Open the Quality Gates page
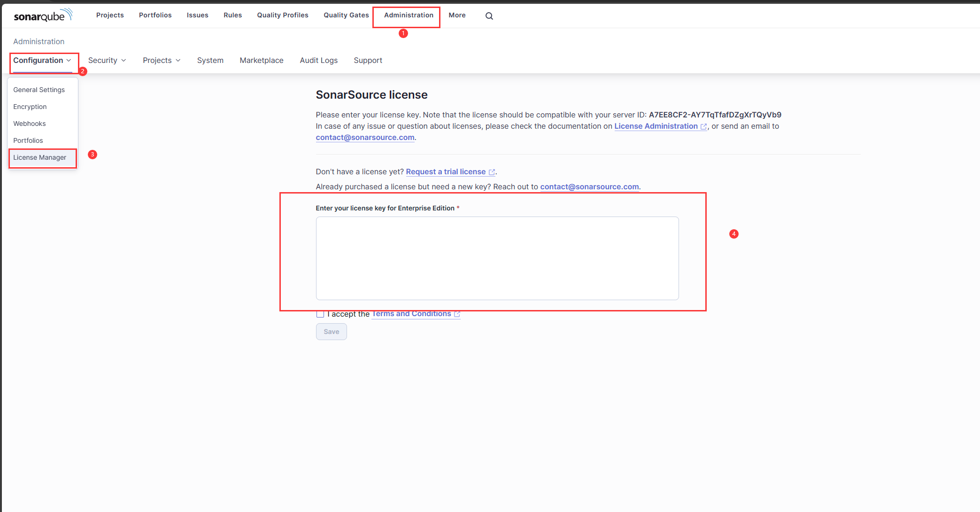The height and width of the screenshot is (512, 980). coord(346,15)
